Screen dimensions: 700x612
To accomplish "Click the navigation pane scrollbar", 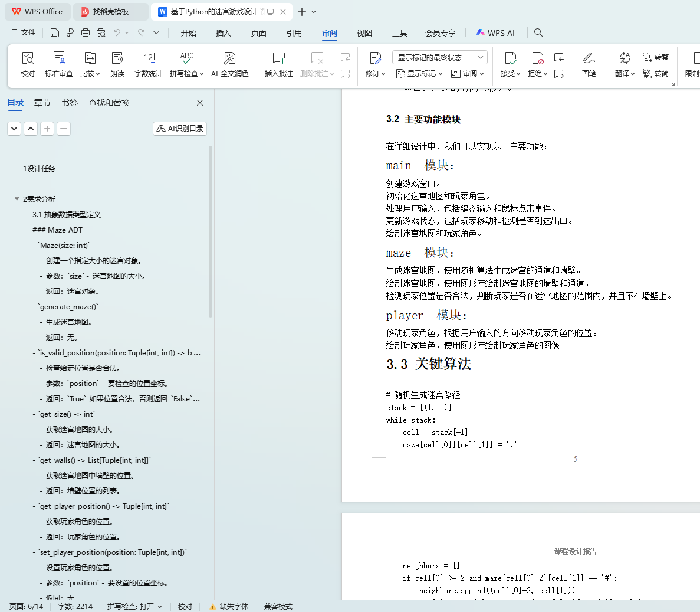I will pos(211,231).
